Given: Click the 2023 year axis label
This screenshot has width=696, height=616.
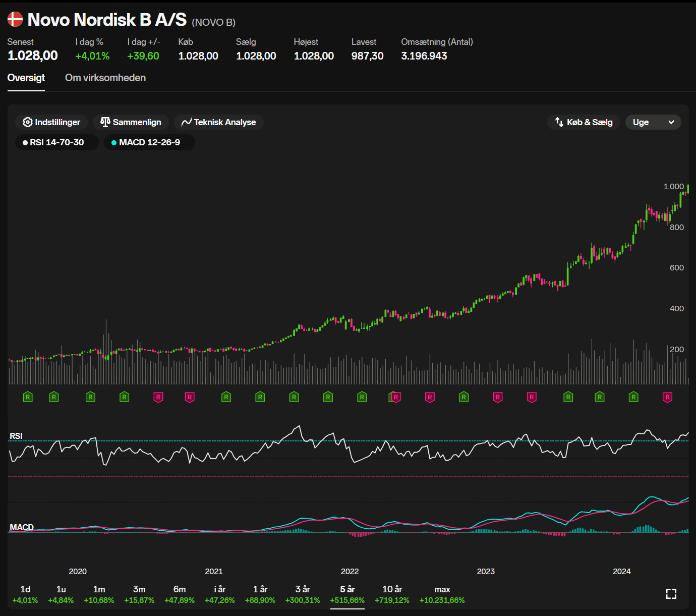Looking at the screenshot, I should tap(486, 571).
